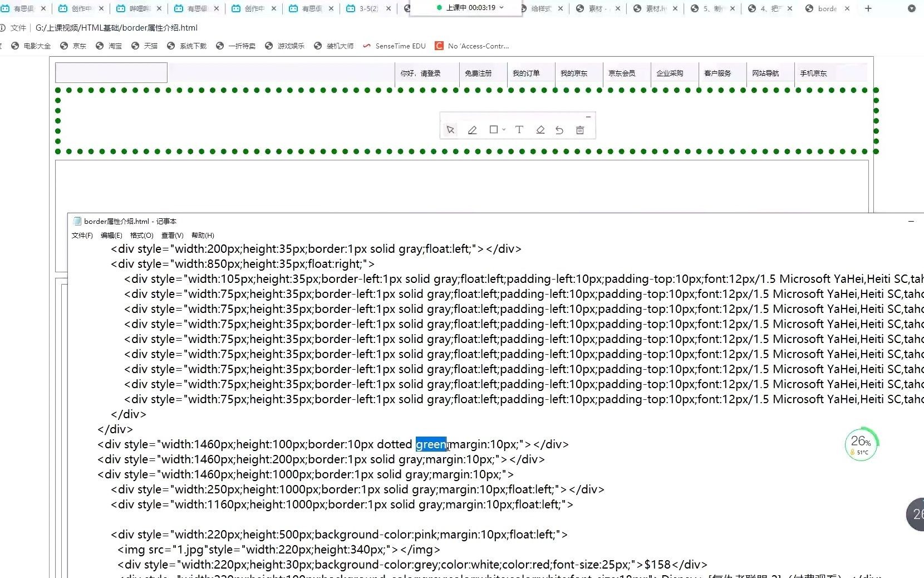Open Notepad 帮助(H) menu
The height and width of the screenshot is (578, 924).
tap(203, 236)
